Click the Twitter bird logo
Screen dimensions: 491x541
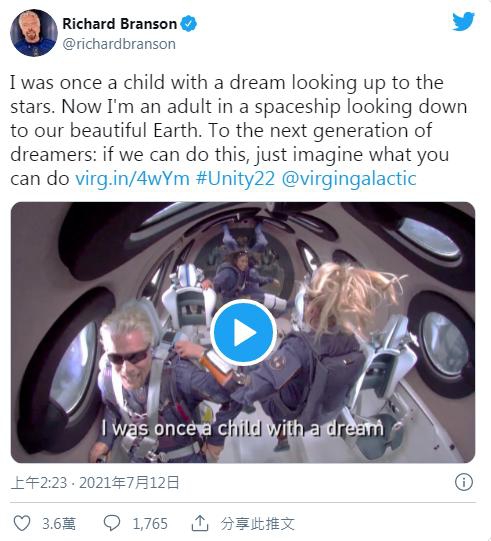pos(463,21)
